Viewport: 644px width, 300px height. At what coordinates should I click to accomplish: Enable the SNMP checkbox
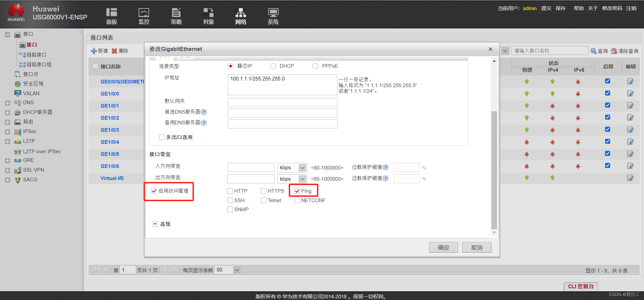point(230,209)
